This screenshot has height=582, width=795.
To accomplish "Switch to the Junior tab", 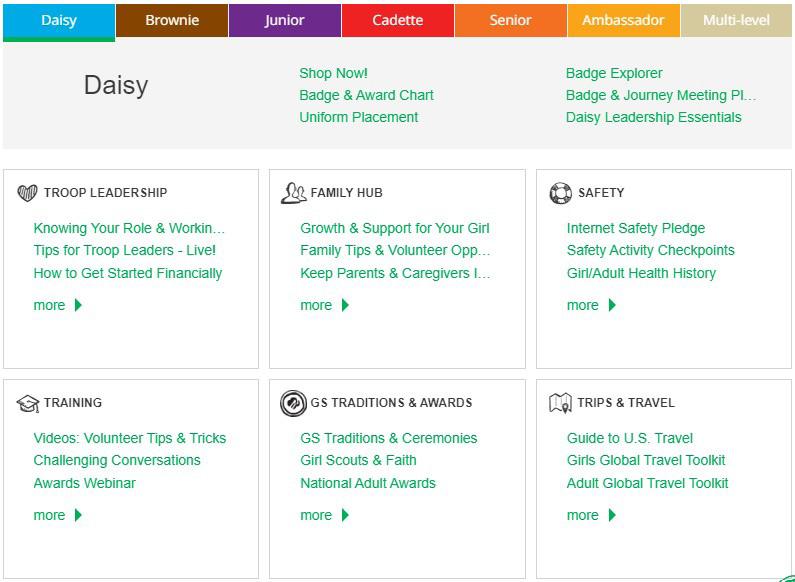I will [285, 20].
